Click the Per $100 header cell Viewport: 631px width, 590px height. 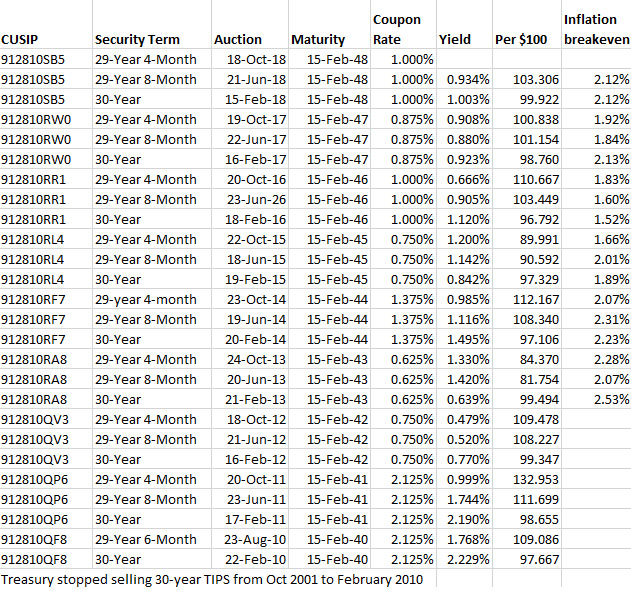tap(520, 39)
